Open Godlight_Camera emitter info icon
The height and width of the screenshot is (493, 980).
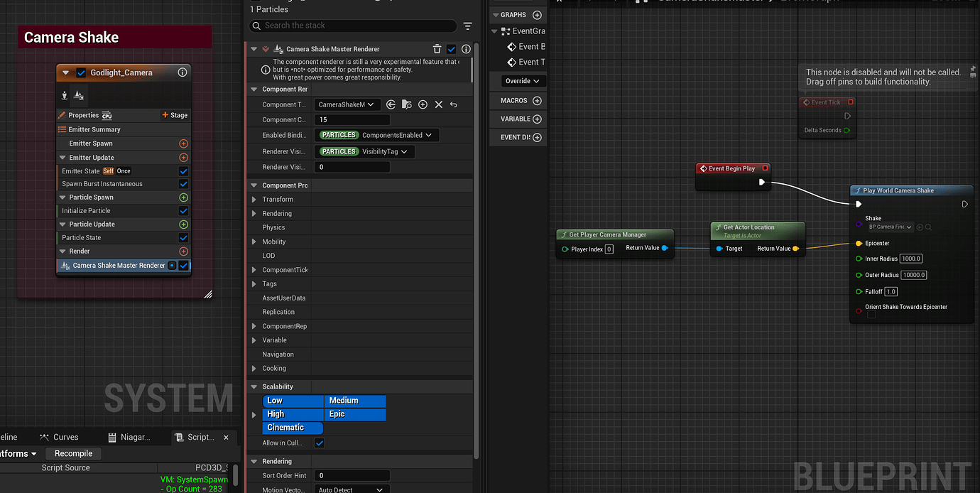183,72
